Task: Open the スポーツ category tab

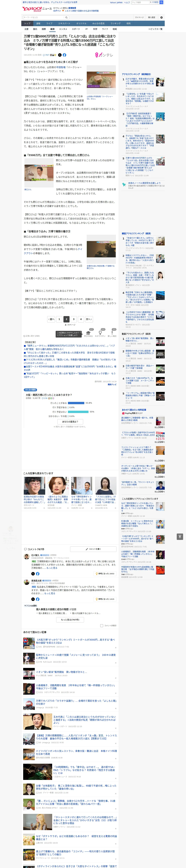Action: pyautogui.click(x=76, y=29)
